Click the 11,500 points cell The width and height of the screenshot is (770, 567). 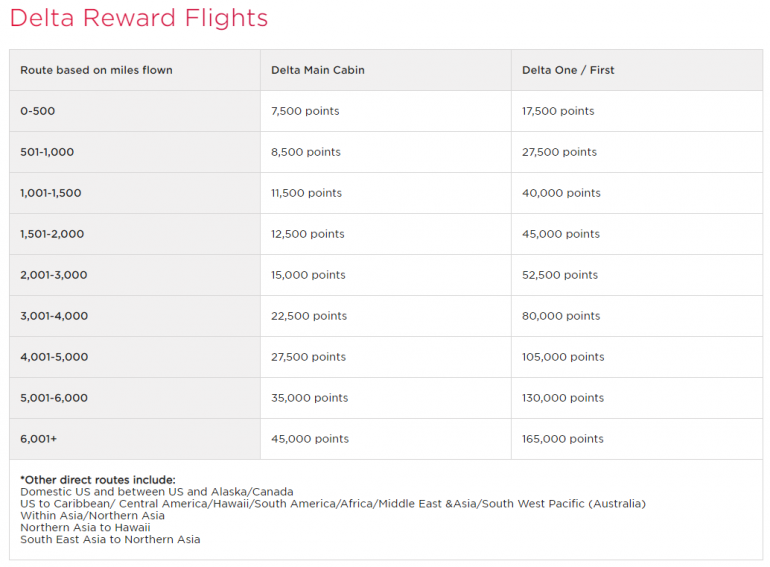306,193
